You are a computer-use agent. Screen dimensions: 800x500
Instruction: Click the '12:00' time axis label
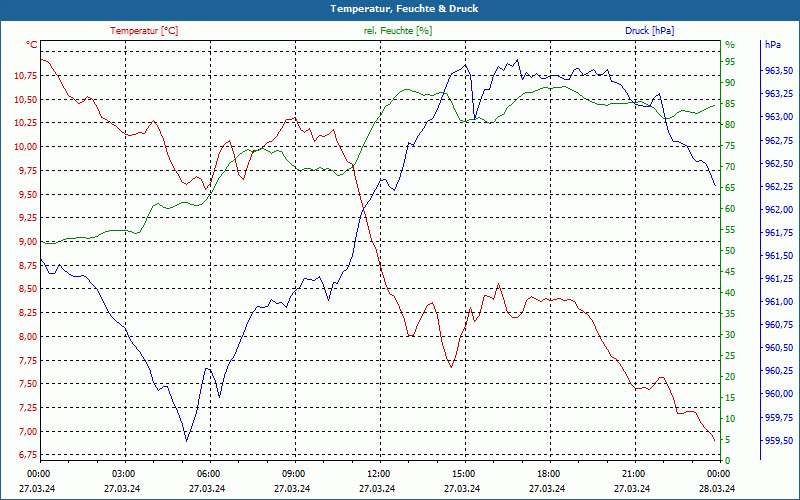pyautogui.click(x=377, y=473)
